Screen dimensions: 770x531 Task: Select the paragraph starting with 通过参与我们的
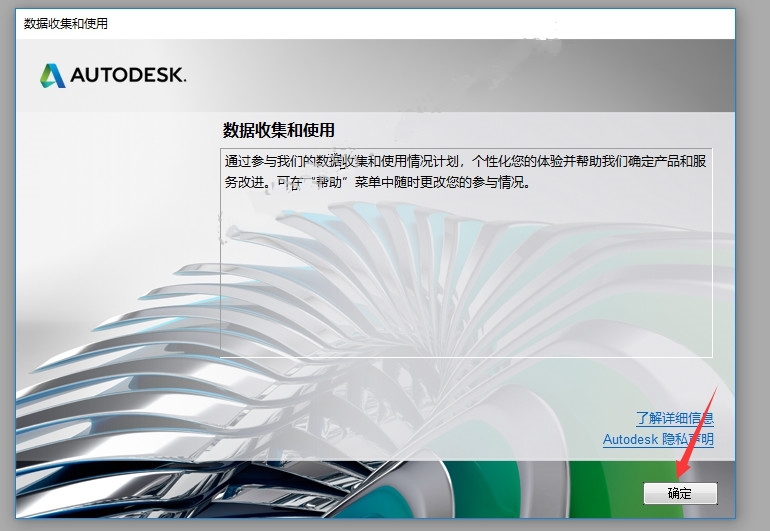(x=465, y=171)
